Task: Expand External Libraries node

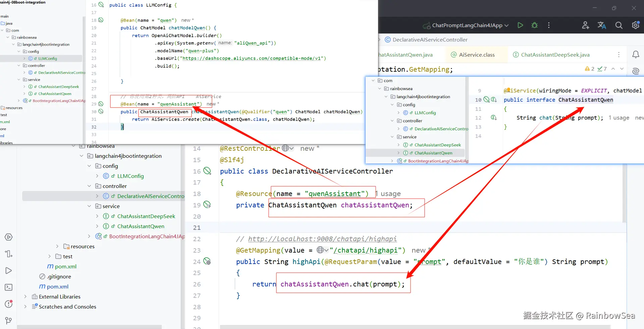Action: 25,297
